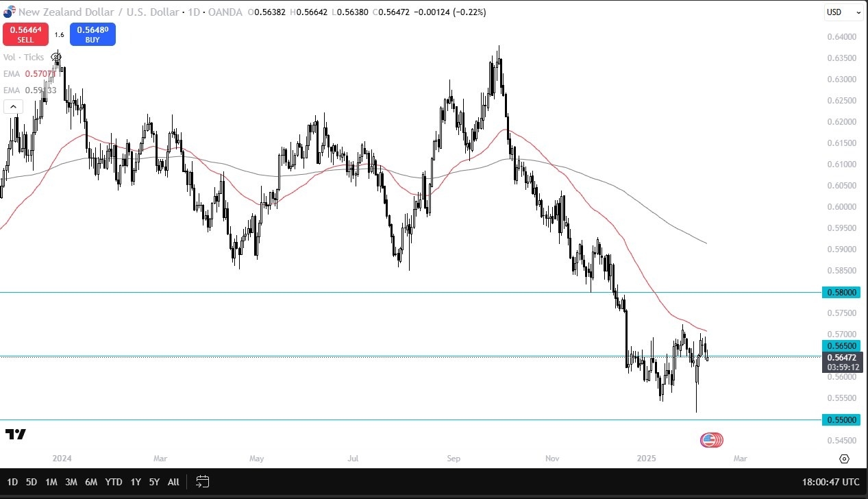Open the USD currency dropdown
Image resolution: width=868 pixels, height=499 pixels.
(843, 12)
